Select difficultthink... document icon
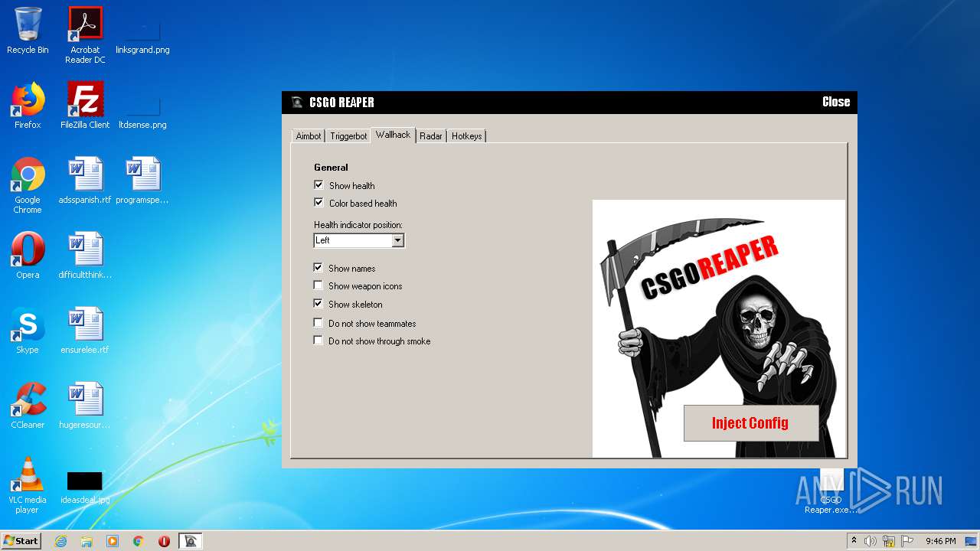This screenshot has width=980, height=551. pyautogui.click(x=85, y=256)
